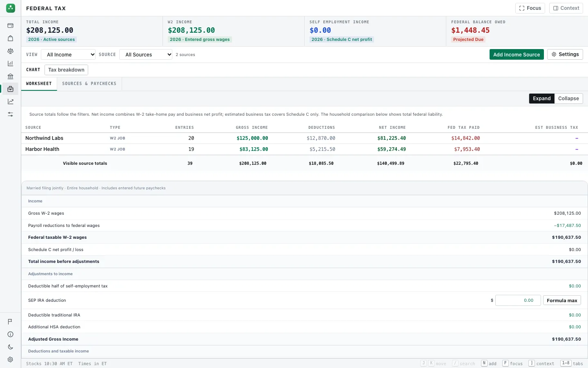The height and width of the screenshot is (368, 588).
Task: Click the Harbor Health source row name
Action: click(x=42, y=149)
